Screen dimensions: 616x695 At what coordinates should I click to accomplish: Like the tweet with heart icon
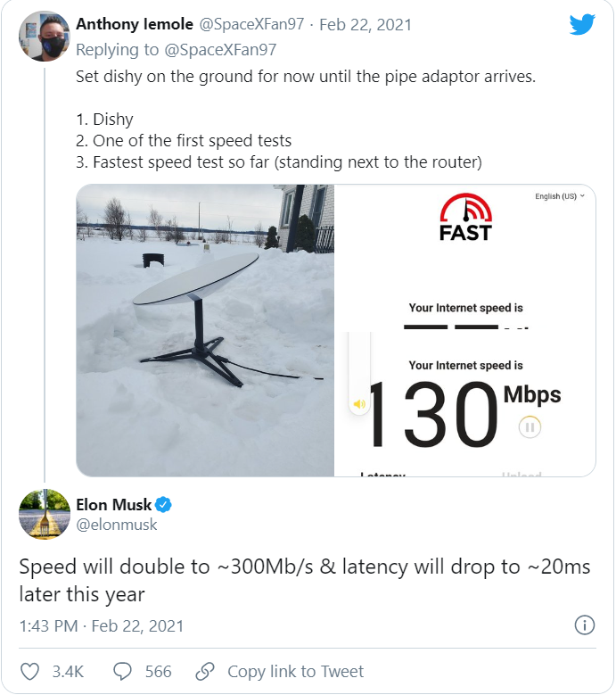point(30,671)
